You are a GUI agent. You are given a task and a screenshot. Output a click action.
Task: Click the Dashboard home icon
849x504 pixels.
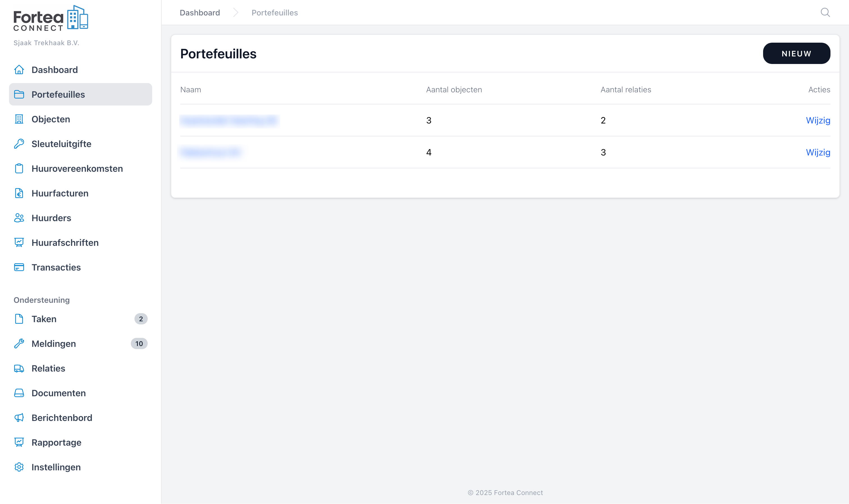point(19,70)
